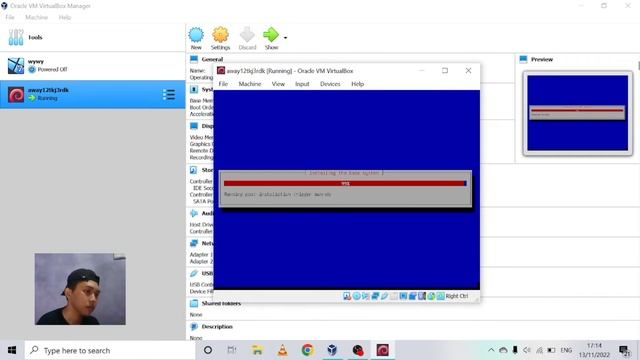This screenshot has width=640, height=360.
Task: Click the shared folders status icon
Action: (393, 296)
